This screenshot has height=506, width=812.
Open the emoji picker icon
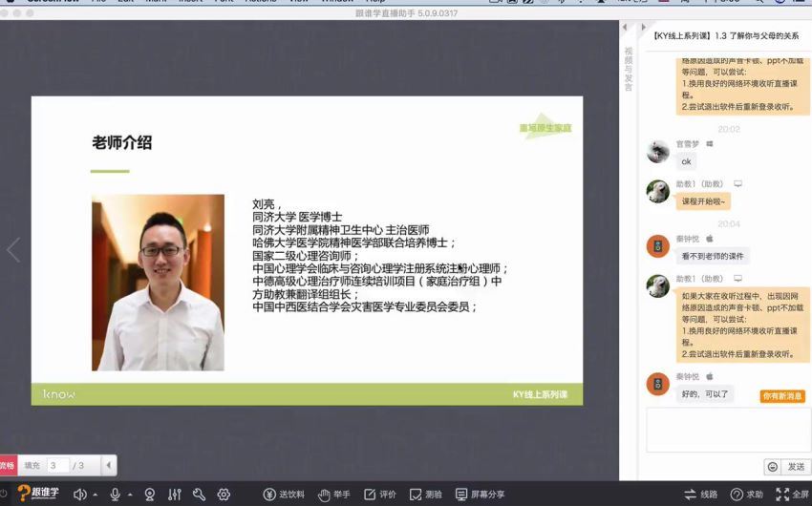(x=772, y=467)
